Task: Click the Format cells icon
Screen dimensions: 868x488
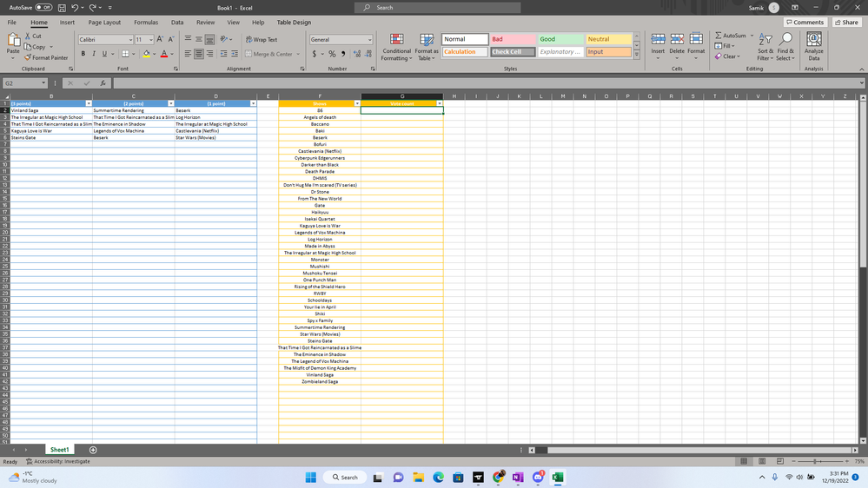Action: coord(696,39)
